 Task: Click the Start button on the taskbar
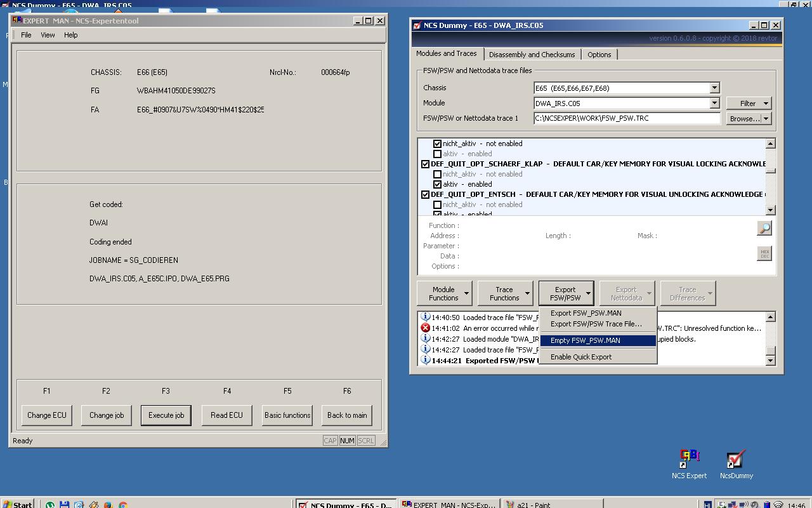click(x=17, y=504)
